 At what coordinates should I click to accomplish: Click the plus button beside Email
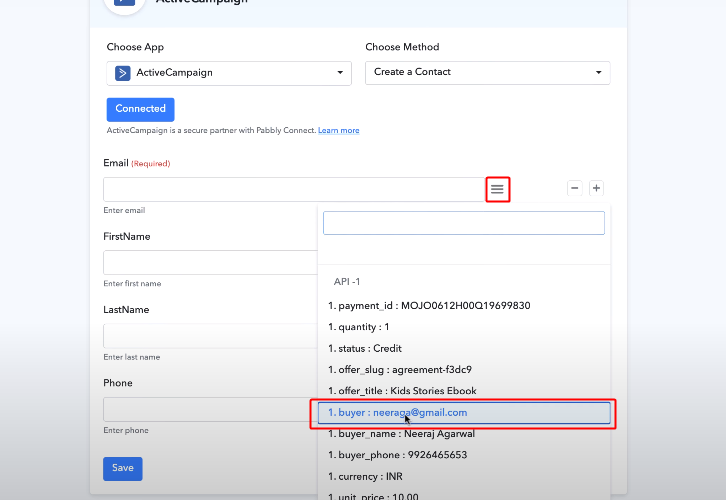(596, 188)
